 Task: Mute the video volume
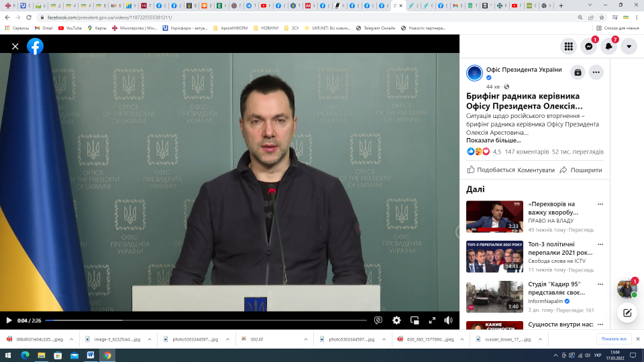click(448, 320)
